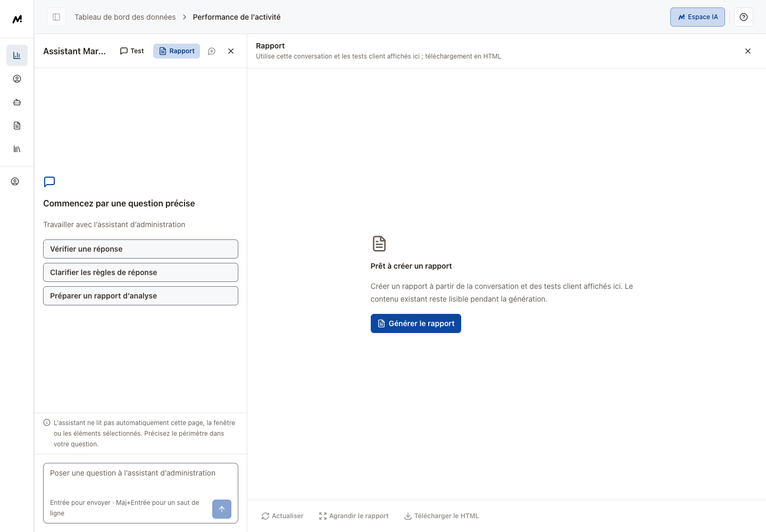The width and height of the screenshot is (766, 532).
Task: Open the bar chart dashboard sidebar icon
Action: click(x=17, y=55)
